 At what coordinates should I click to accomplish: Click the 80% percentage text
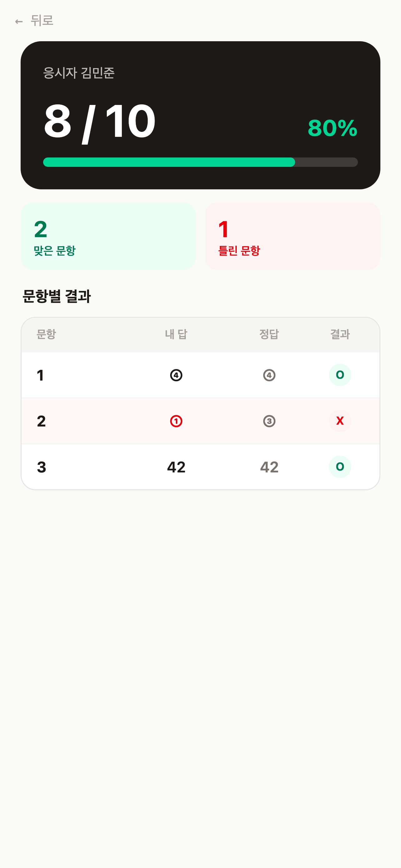[x=332, y=128]
